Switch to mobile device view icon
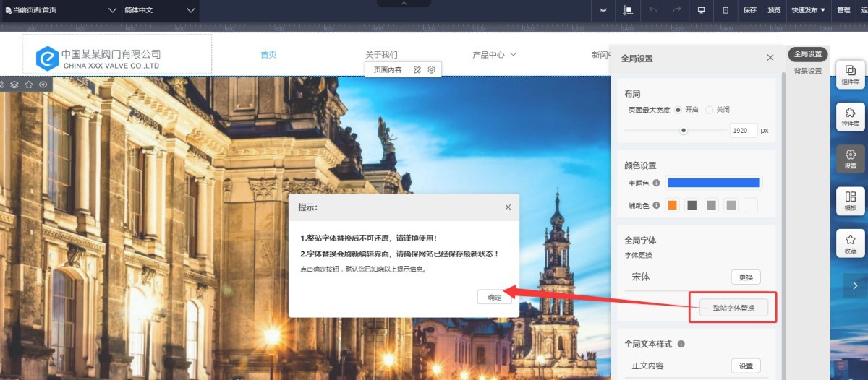The image size is (868, 380). 726,10
